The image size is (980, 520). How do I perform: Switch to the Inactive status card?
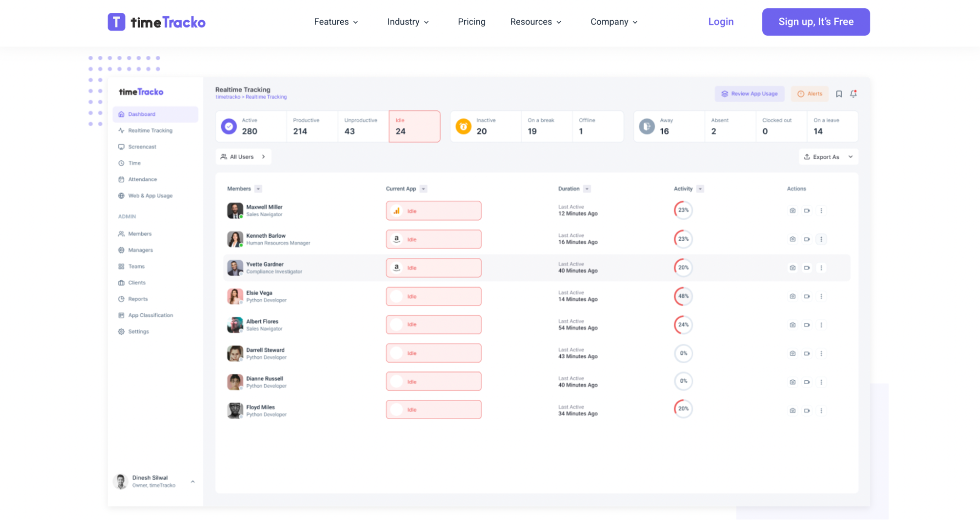tap(485, 126)
